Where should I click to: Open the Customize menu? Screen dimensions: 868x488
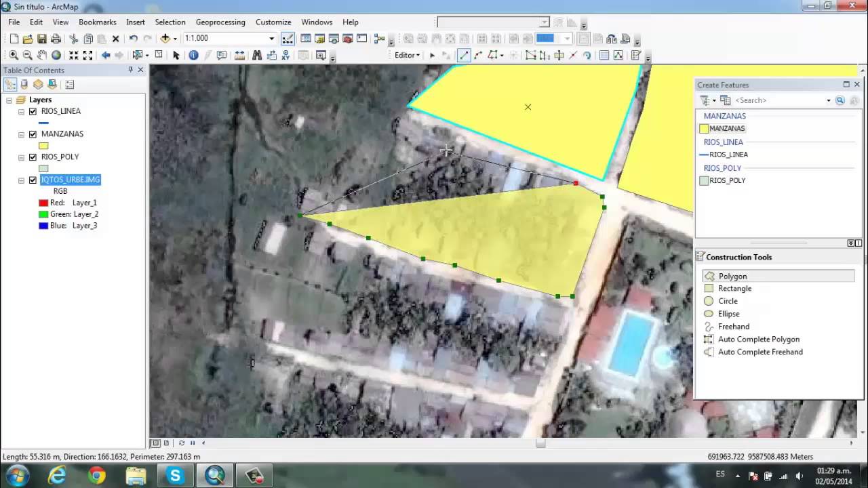273,22
